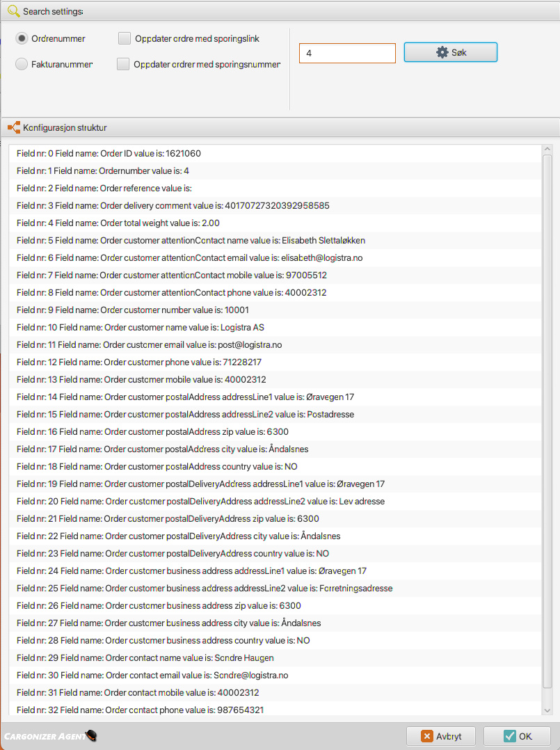Enable Oppdater ordre med sporingslink checkbox

click(x=125, y=39)
